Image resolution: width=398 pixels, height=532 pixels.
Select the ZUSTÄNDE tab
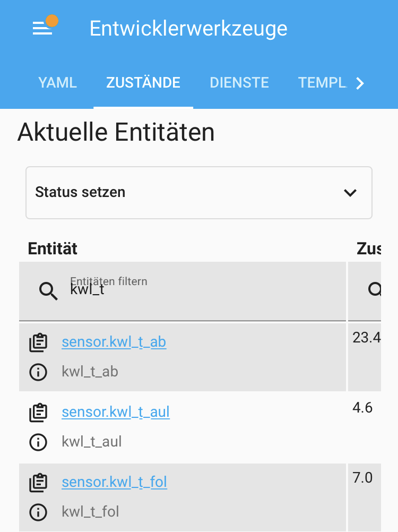point(143,82)
